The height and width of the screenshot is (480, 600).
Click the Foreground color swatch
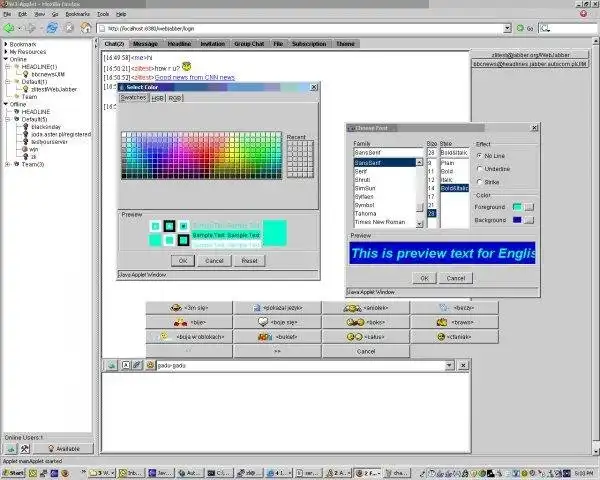(517, 207)
